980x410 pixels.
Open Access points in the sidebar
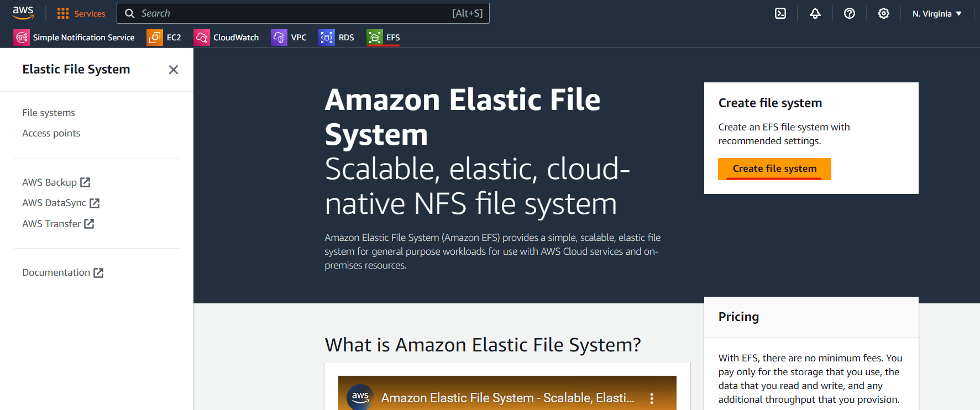(51, 133)
